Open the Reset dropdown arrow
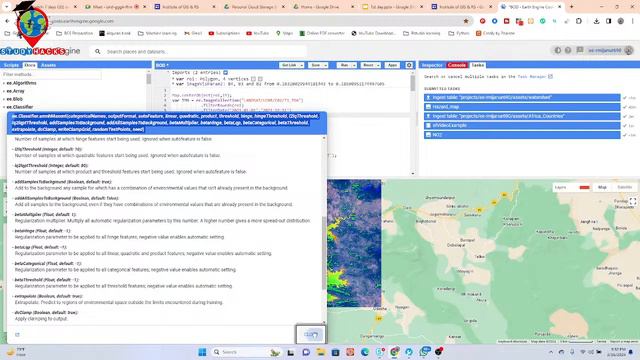This screenshot has width=640, height=360. pyautogui.click(x=378, y=65)
